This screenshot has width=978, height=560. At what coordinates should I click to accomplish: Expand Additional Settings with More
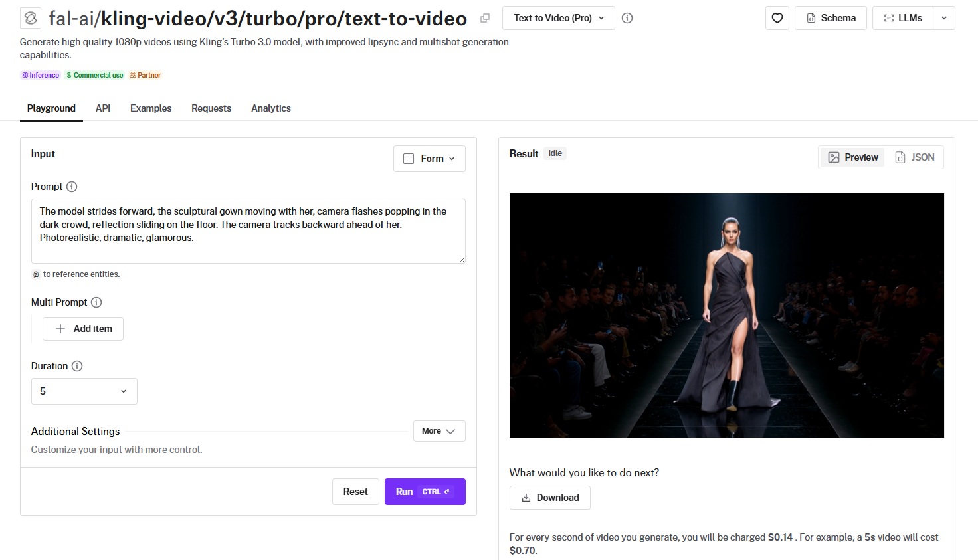(439, 431)
